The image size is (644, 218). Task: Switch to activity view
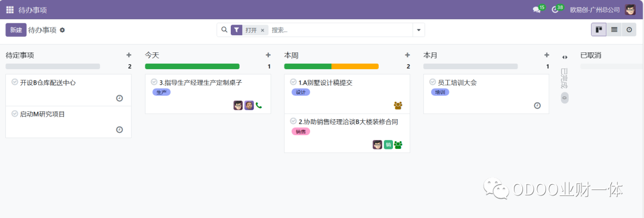click(x=629, y=30)
